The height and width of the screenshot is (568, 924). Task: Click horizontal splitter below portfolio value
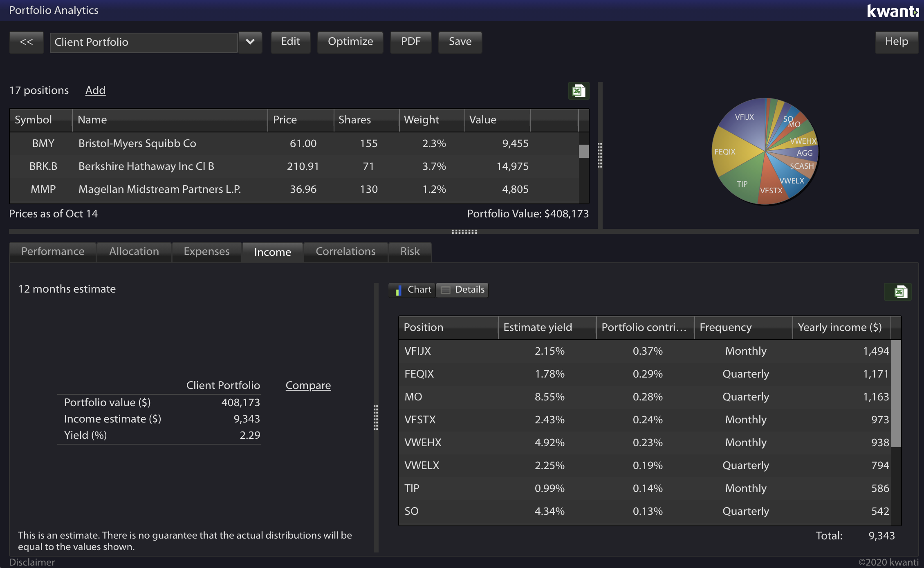pos(464,231)
